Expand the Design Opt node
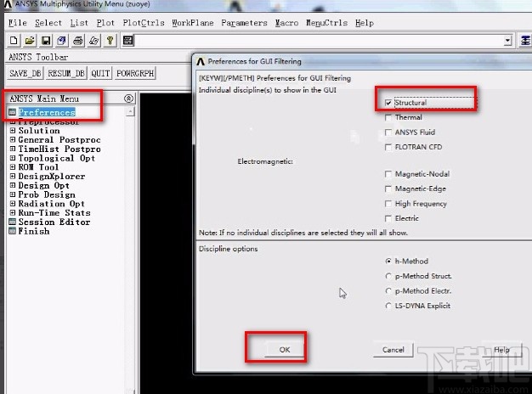 click(13, 185)
